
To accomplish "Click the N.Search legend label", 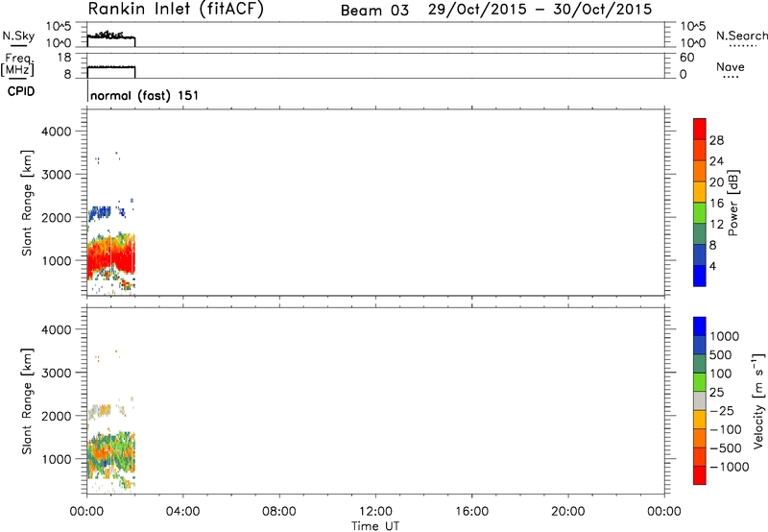I will pos(741,36).
